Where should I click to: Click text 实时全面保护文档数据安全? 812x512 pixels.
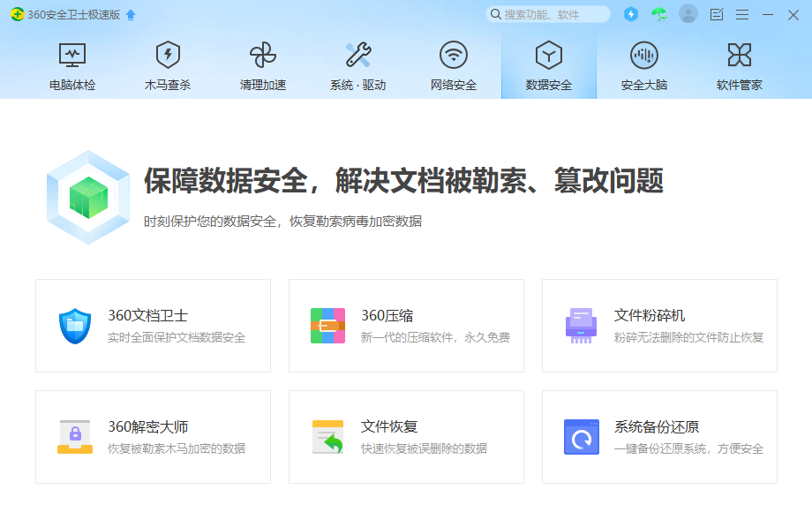pyautogui.click(x=177, y=337)
